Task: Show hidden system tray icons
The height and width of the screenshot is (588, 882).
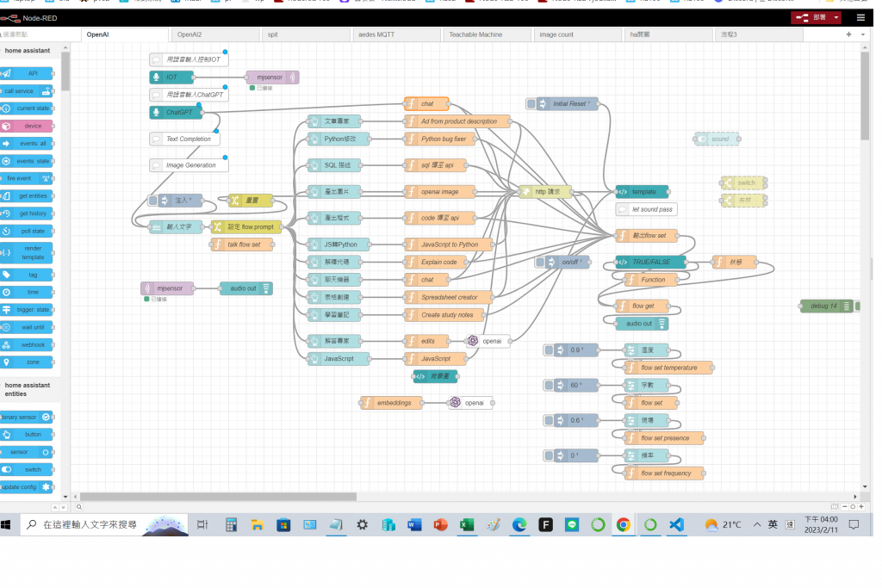Action: pyautogui.click(x=757, y=524)
